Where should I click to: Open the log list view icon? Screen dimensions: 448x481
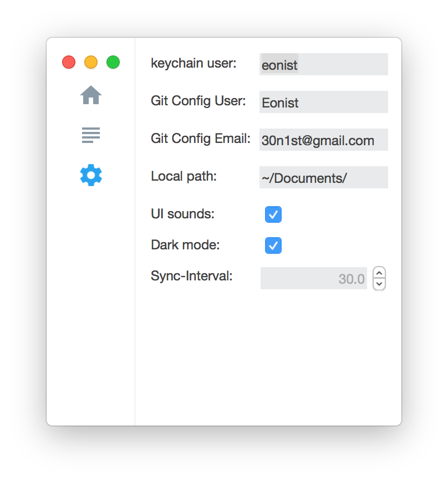point(91,135)
